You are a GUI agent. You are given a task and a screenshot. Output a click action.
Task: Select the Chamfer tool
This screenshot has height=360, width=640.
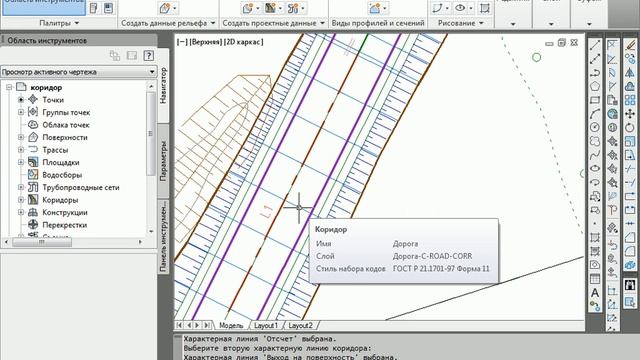[630, 238]
